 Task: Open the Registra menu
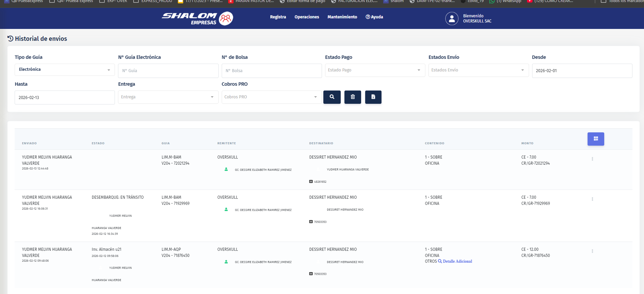coord(278,17)
